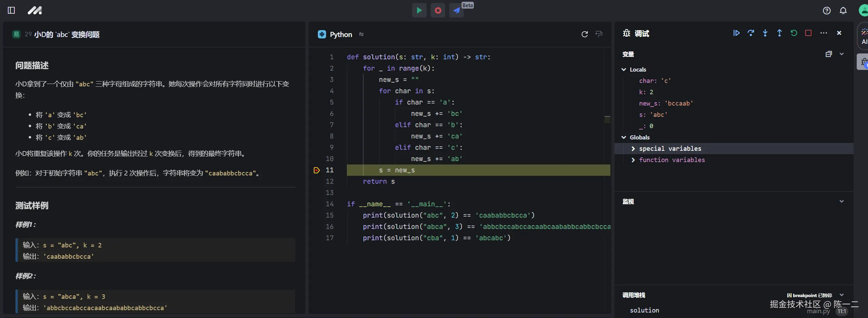Click Step Into debug arrow

[765, 33]
